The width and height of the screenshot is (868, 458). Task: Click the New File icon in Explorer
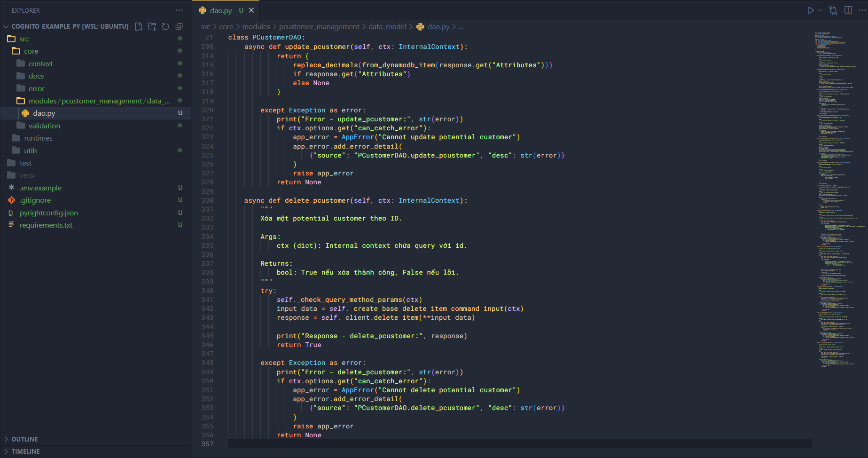click(x=139, y=27)
